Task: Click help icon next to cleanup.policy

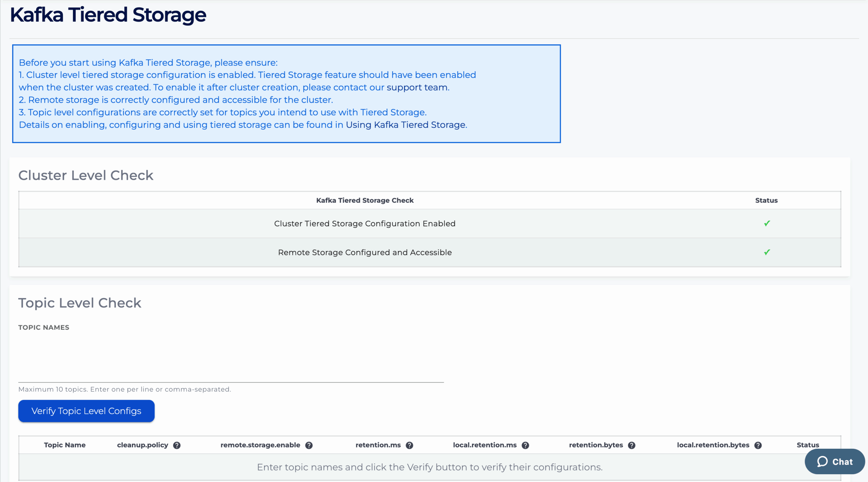Action: click(177, 445)
